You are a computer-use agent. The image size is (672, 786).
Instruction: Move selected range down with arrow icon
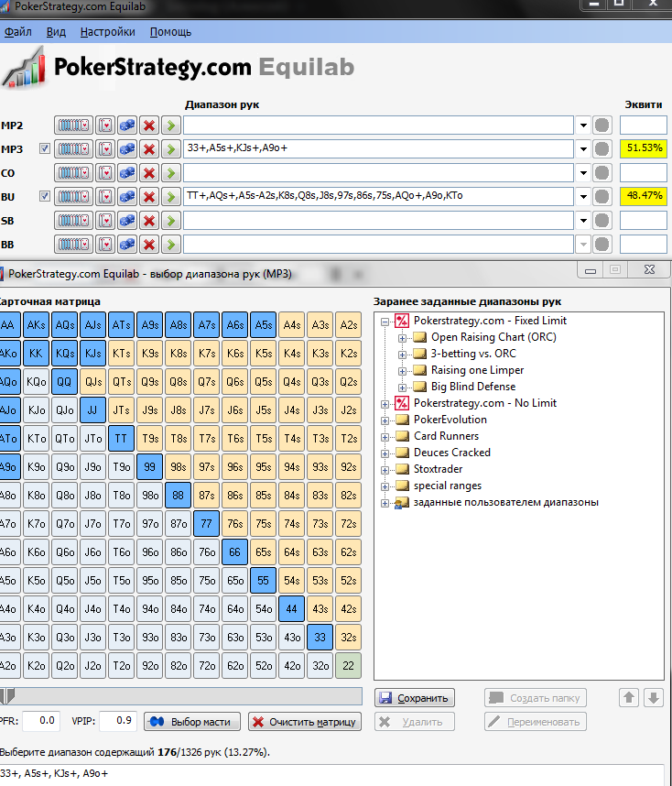(654, 698)
